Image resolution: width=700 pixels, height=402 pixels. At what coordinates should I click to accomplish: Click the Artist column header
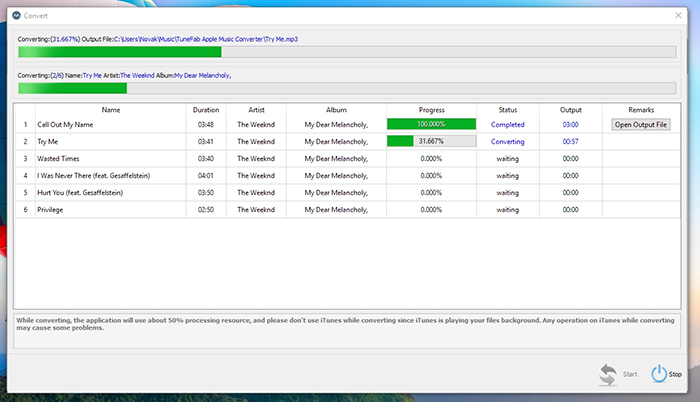tap(256, 110)
